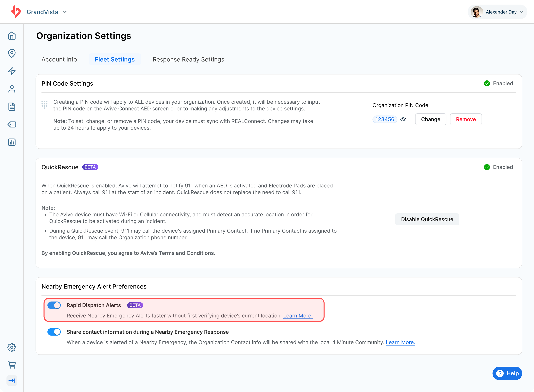Click the Disable QuickRescue button

[x=427, y=219]
